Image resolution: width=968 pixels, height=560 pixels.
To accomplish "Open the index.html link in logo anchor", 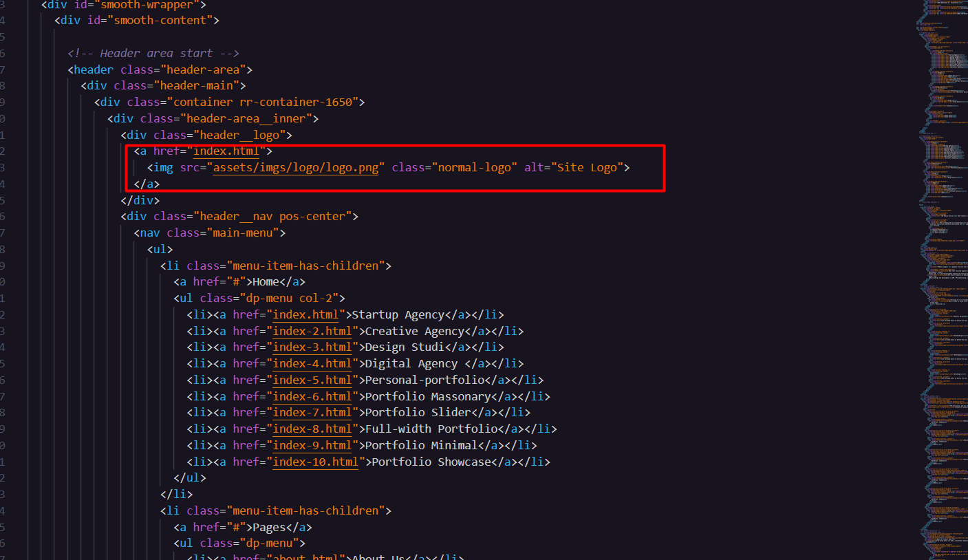I will pos(226,151).
